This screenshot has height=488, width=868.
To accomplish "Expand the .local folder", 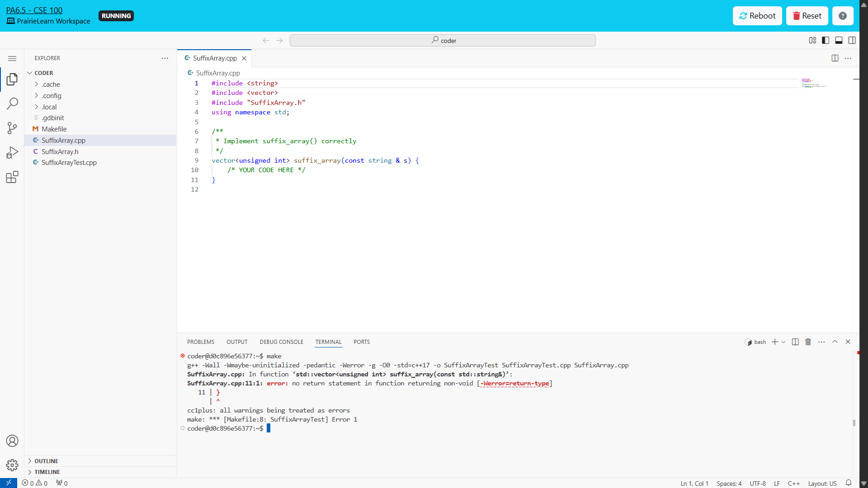I will [x=100, y=107].
